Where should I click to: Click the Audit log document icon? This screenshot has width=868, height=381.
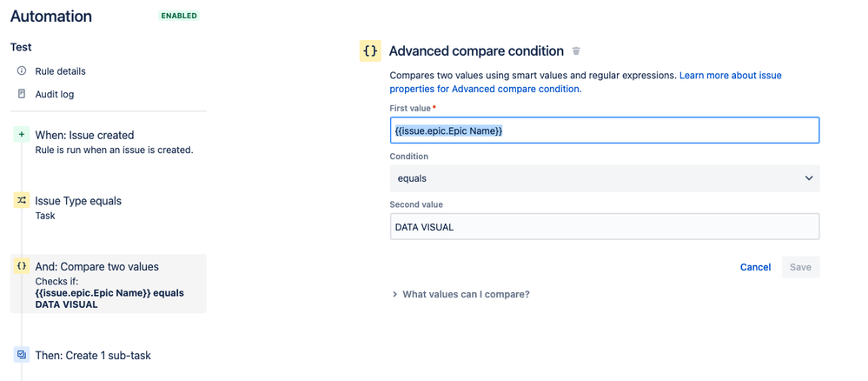pos(22,94)
